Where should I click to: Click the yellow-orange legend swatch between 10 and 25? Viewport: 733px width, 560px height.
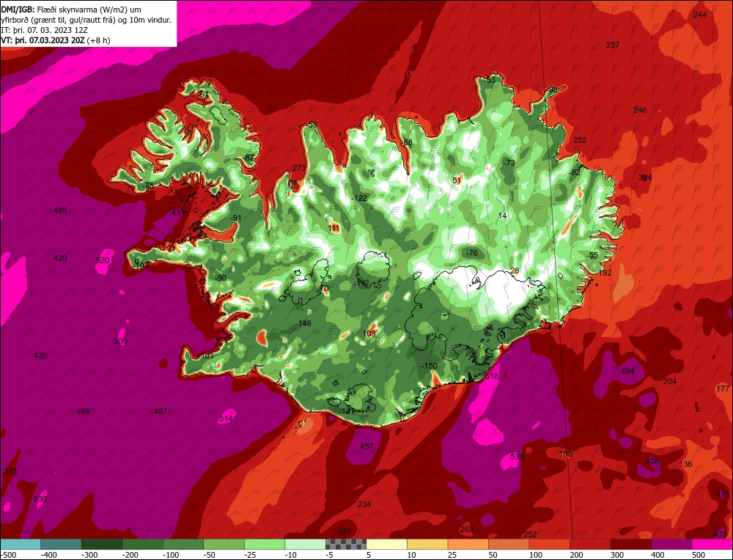pos(427,544)
